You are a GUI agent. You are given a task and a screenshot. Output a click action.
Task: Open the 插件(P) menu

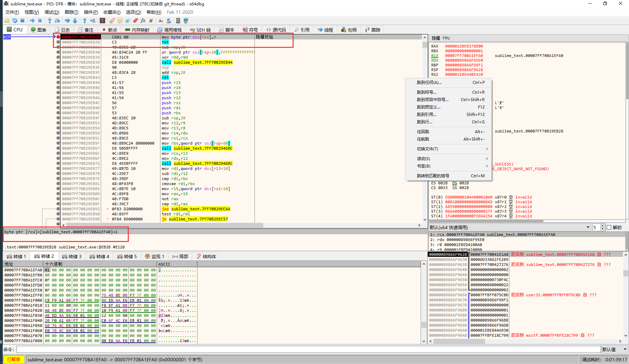click(x=91, y=12)
